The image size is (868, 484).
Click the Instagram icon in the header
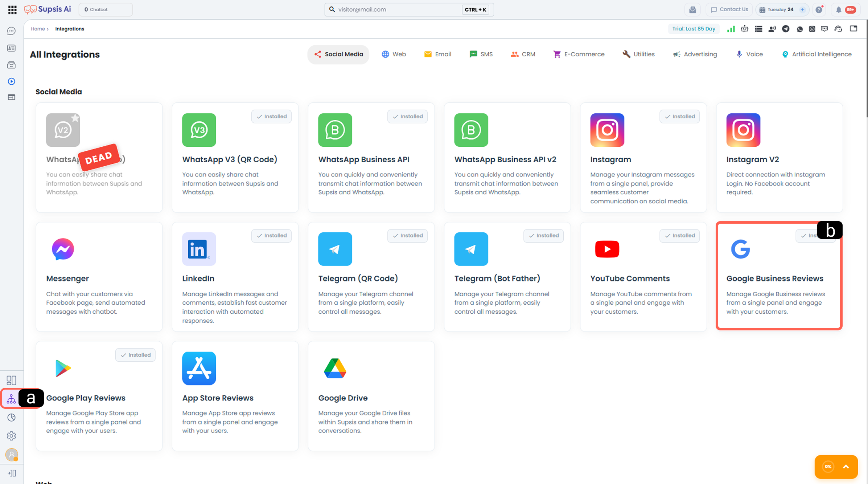pos(812,29)
